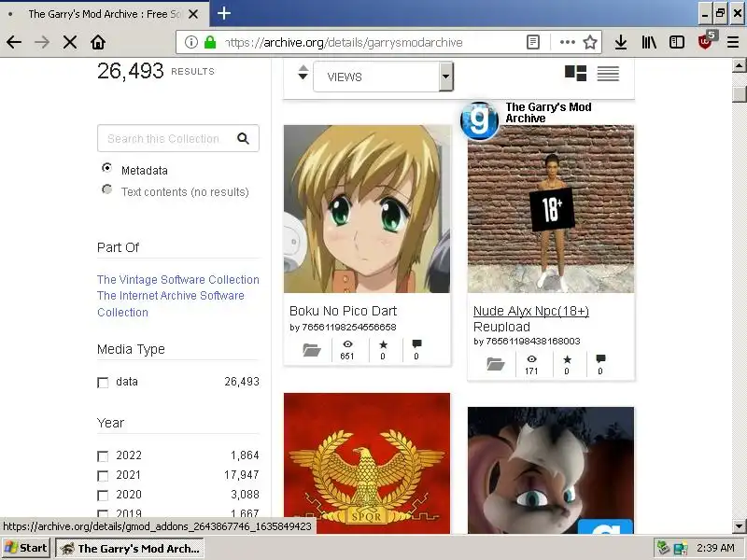Click the page scrollbar up arrow
The height and width of the screenshot is (560, 747).
tap(739, 65)
